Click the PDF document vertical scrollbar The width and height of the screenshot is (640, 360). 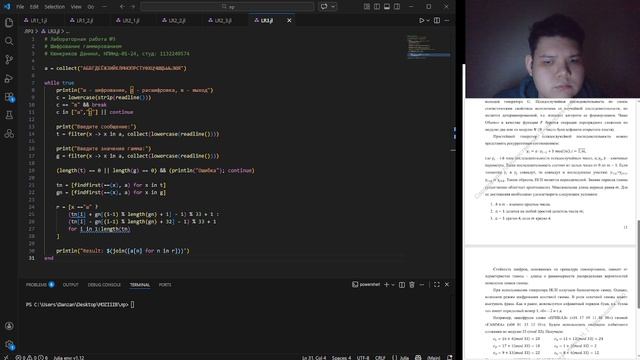tap(638, 264)
